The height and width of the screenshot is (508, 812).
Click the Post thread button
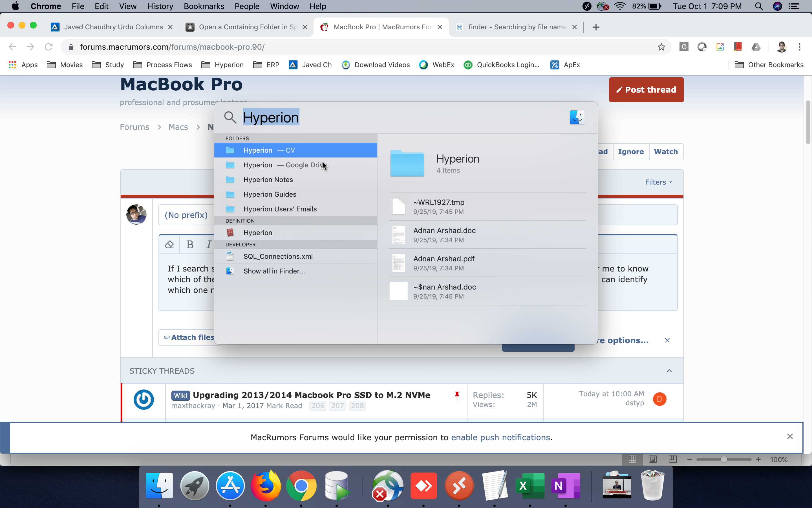tap(646, 90)
